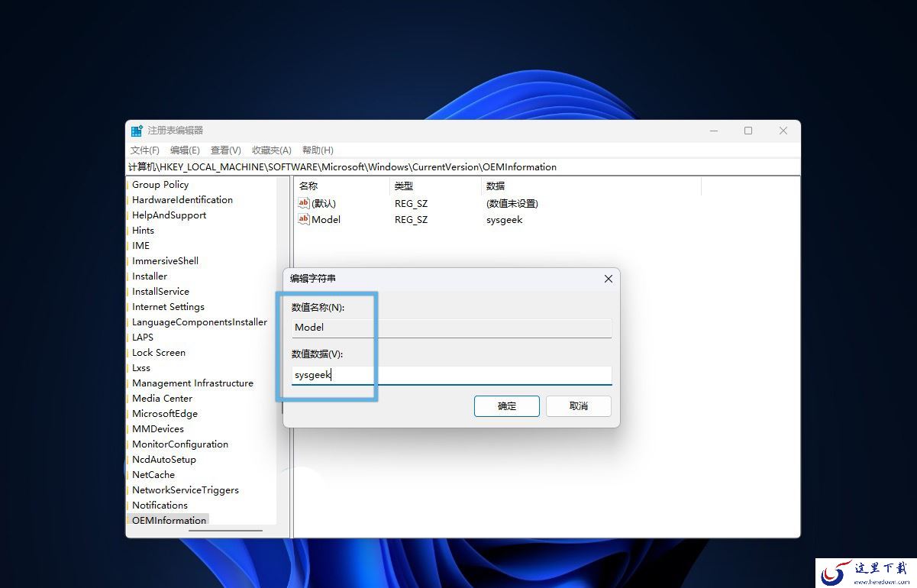This screenshot has width=917, height=588.
Task: Cancel with the 取消 button
Action: pyautogui.click(x=579, y=406)
